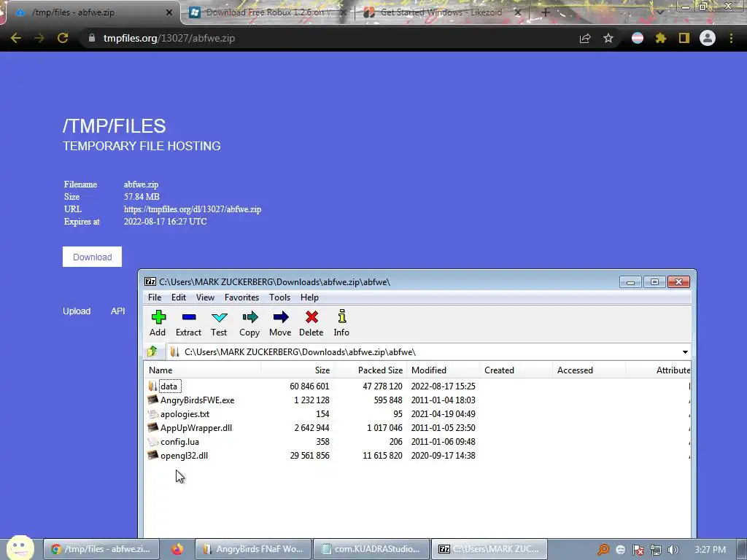Reload the tmpfiles page
The image size is (747, 560).
63,38
